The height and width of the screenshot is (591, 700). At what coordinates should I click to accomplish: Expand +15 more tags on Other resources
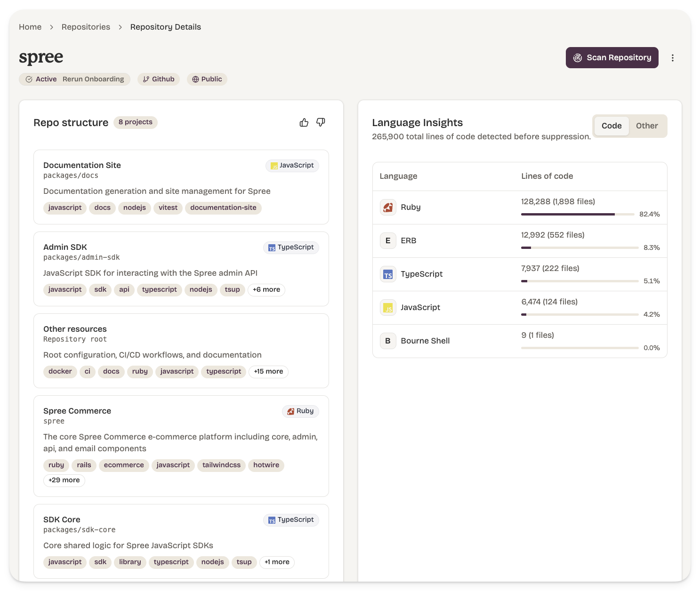(268, 372)
